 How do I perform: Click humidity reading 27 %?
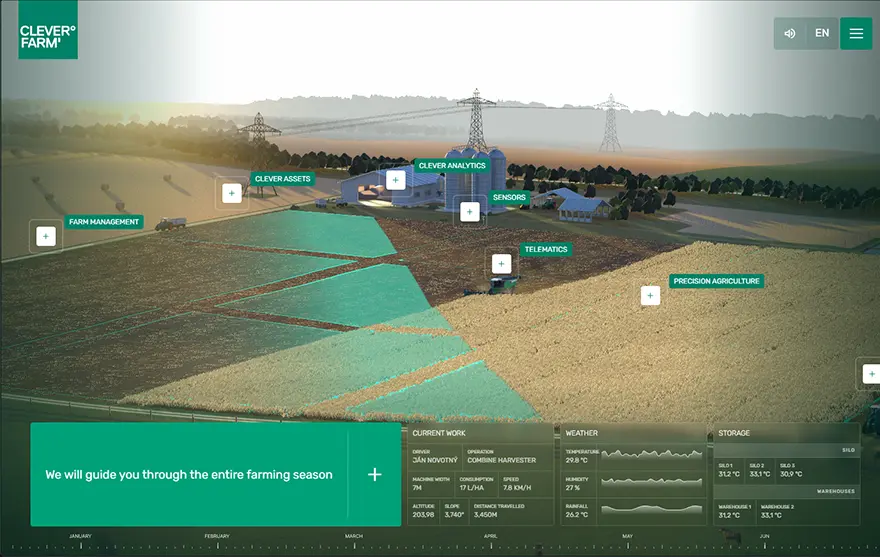click(x=572, y=487)
